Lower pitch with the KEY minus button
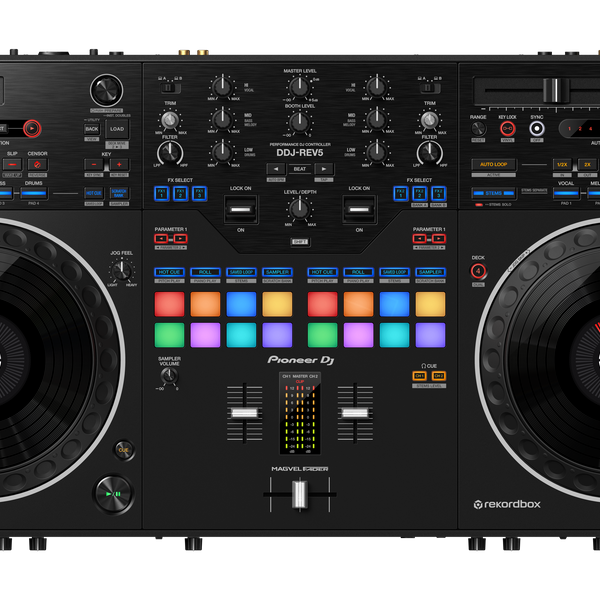The image size is (600, 600). (x=94, y=165)
